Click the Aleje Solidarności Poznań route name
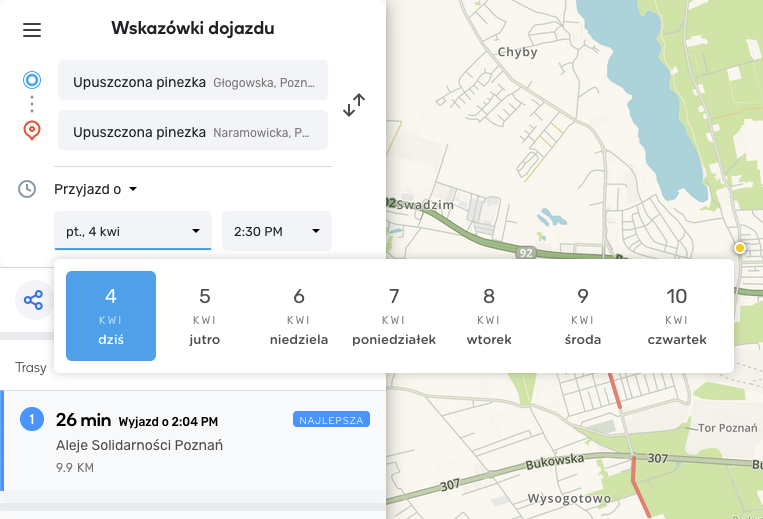Viewport: 763px width, 519px height. 139,445
